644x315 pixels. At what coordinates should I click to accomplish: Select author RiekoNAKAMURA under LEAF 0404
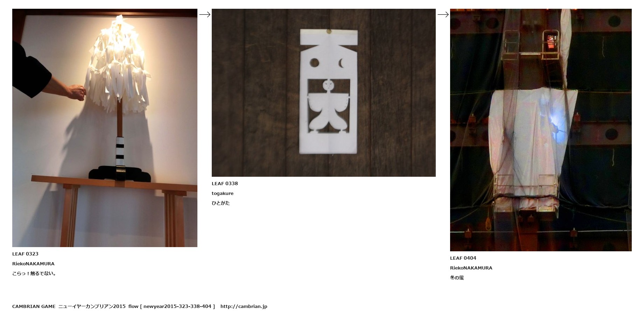pos(471,268)
